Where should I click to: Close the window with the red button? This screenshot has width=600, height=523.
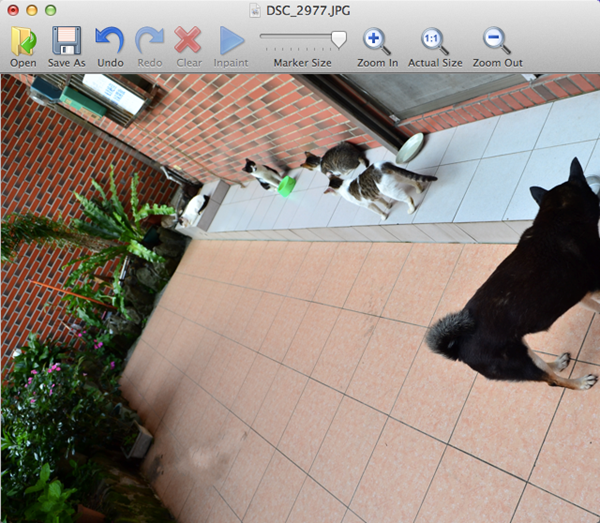click(x=12, y=9)
